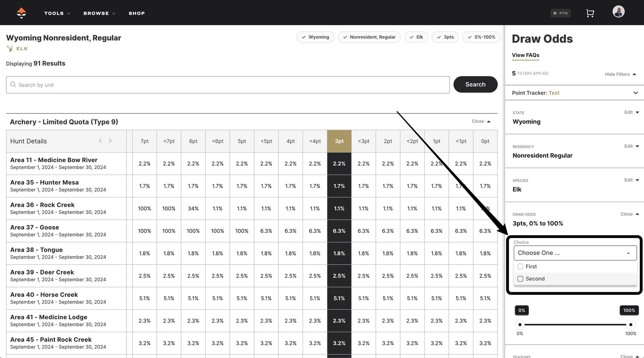Check the Second choice checkbox

(x=520, y=279)
